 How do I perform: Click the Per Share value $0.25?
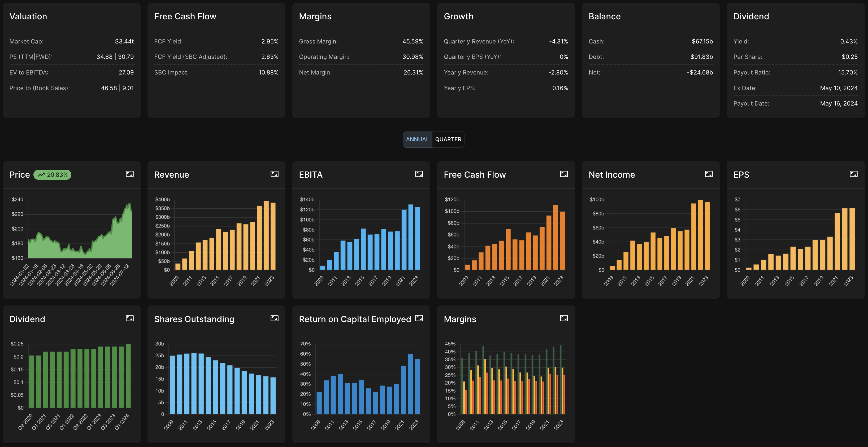849,57
